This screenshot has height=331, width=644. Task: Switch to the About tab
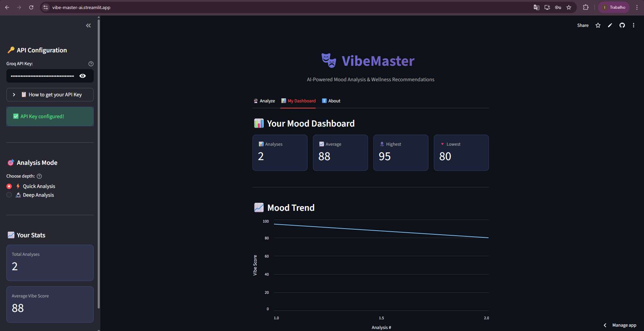(x=331, y=101)
